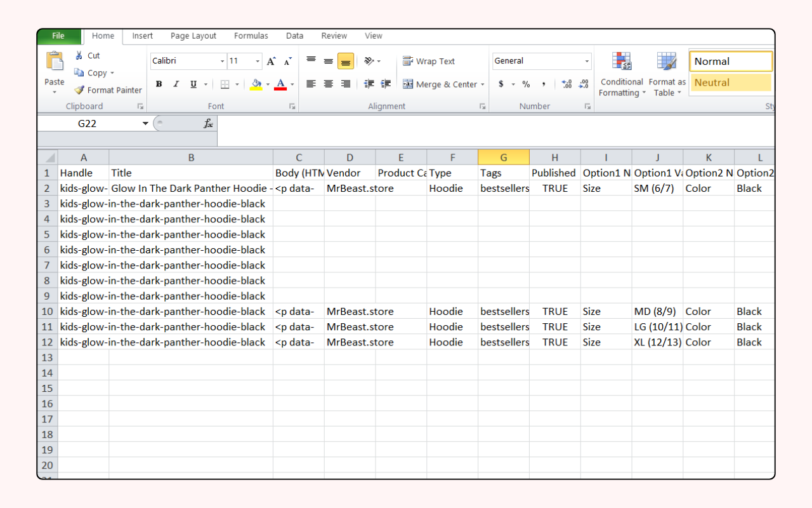Switch to the Page Layout tab
The width and height of the screenshot is (812, 508).
pos(193,36)
